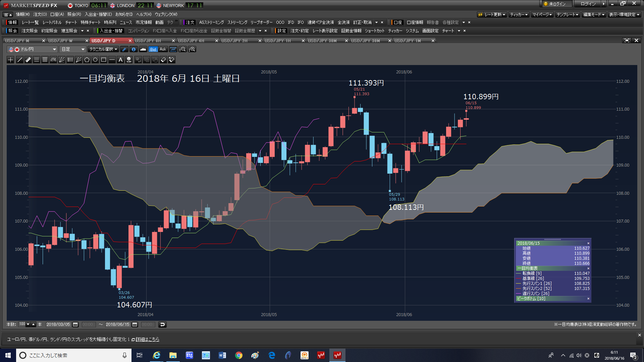This screenshot has height=362, width=644.
Task: Select the circle shape tool
Action: 95,60
